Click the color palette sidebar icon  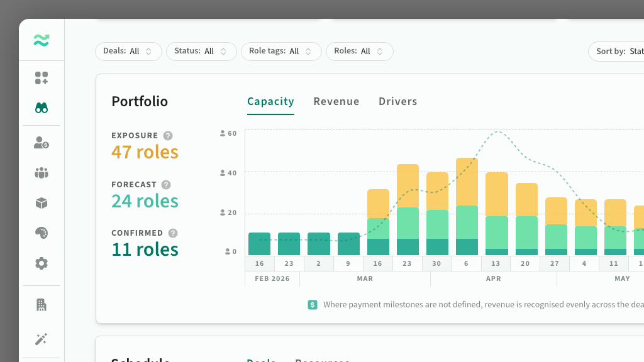(42, 233)
